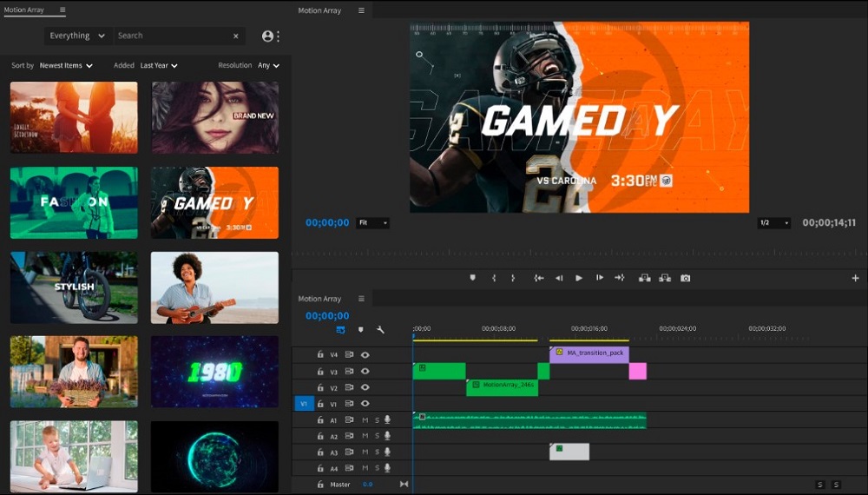
Task: Open the timeline panel hamburger menu
Action: (361, 299)
